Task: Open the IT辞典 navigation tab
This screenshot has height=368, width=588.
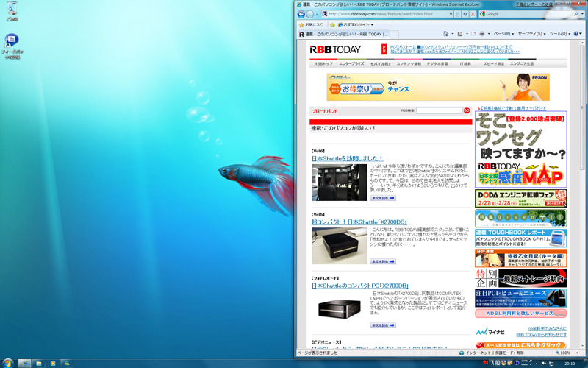Action: [465, 64]
